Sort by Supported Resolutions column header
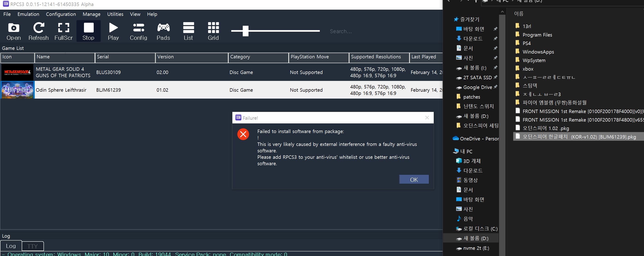Image resolution: width=644 pixels, height=256 pixels. coord(379,57)
